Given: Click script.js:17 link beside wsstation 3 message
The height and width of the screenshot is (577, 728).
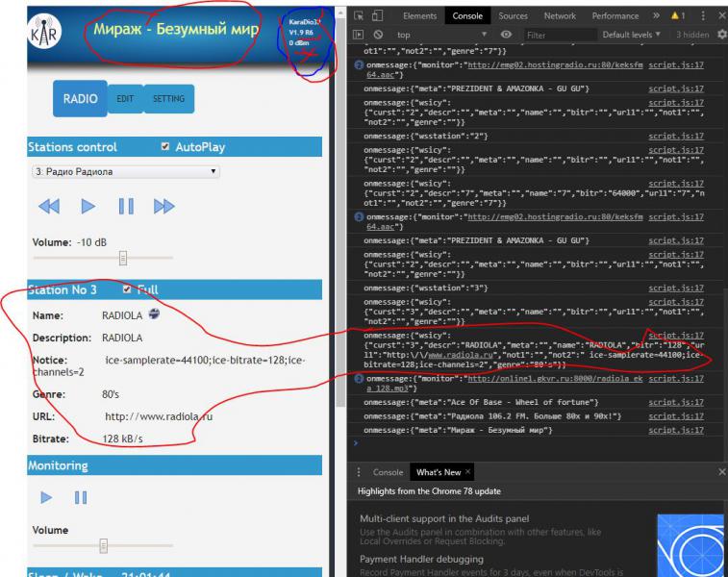Looking at the screenshot, I should tap(676, 288).
